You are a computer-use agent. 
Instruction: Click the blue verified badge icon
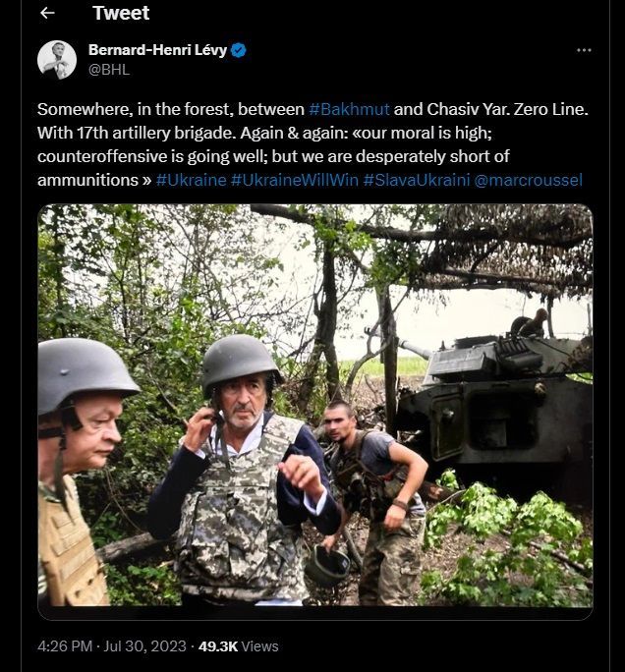239,50
